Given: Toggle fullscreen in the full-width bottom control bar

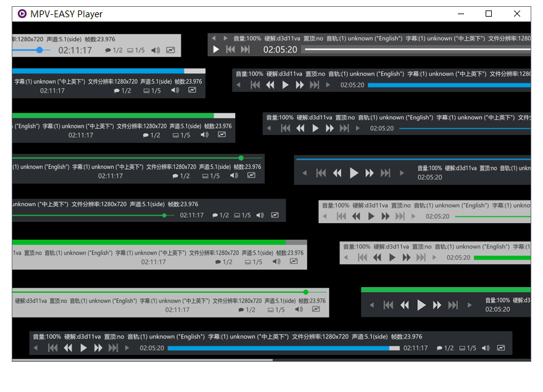Looking at the screenshot, I should (501, 348).
